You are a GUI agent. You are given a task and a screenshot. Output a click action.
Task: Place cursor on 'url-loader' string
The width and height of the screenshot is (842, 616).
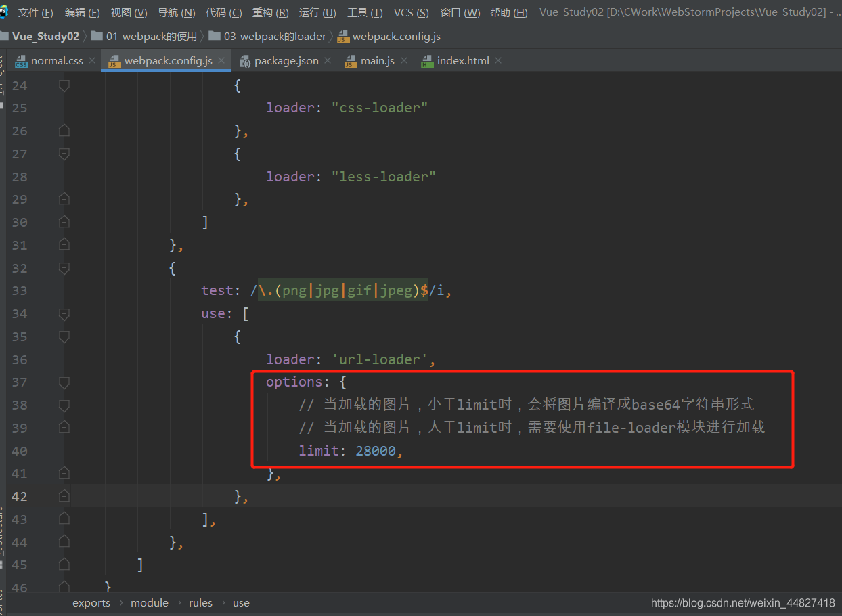pos(380,359)
